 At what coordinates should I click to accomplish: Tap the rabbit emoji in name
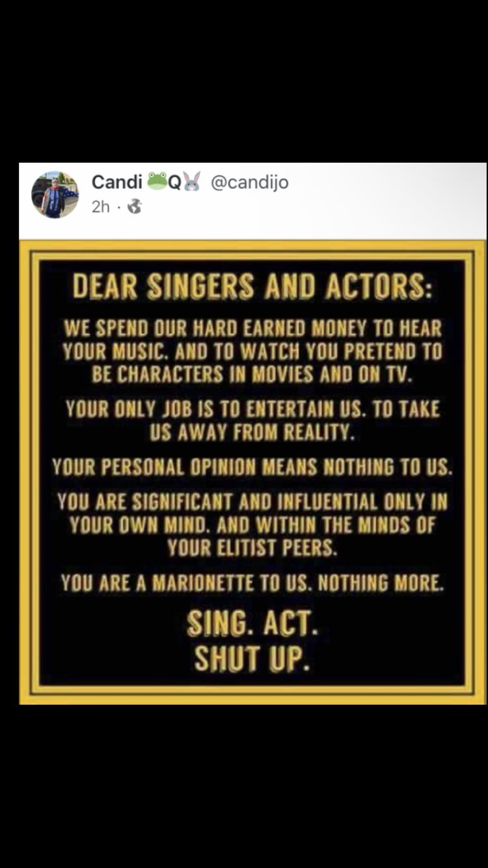192,182
